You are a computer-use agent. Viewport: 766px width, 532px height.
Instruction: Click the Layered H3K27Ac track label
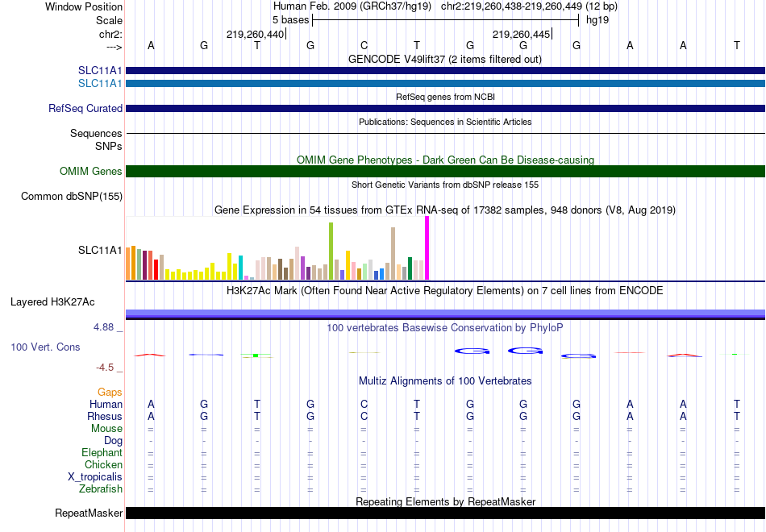[x=52, y=302]
